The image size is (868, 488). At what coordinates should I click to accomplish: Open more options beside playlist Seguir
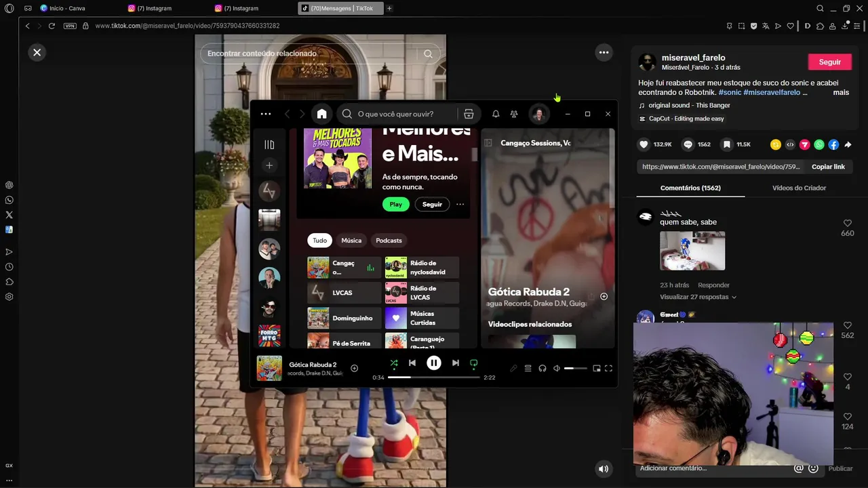(460, 204)
